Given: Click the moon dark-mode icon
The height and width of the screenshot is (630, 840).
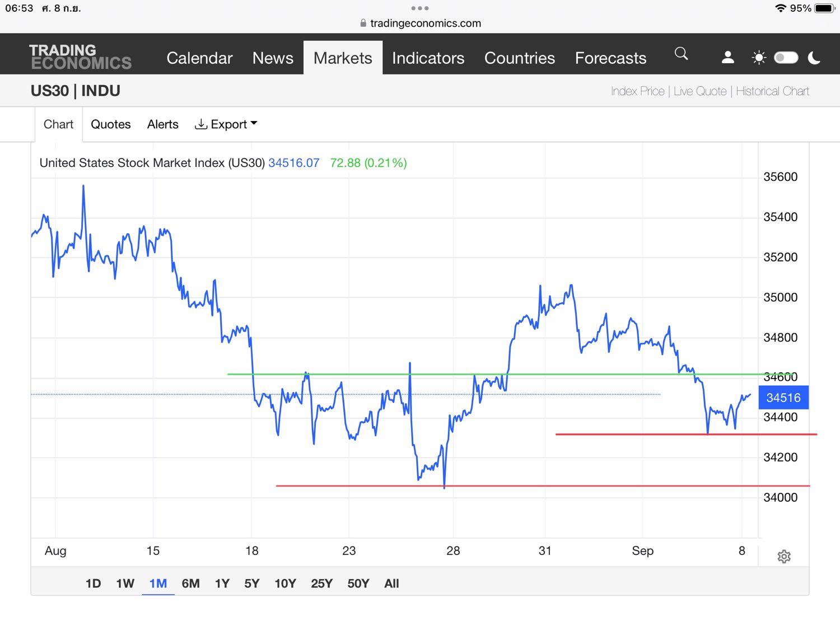Looking at the screenshot, I should coord(814,58).
